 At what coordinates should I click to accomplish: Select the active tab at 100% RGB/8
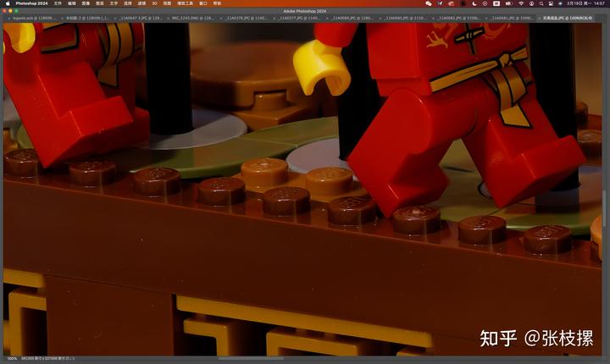[x=568, y=18]
